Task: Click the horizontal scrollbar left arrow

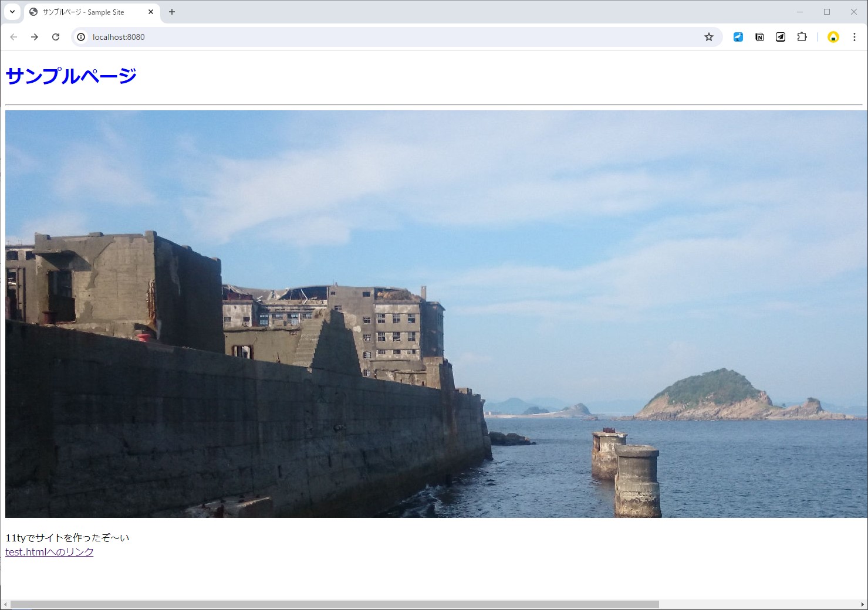Action: 5,604
